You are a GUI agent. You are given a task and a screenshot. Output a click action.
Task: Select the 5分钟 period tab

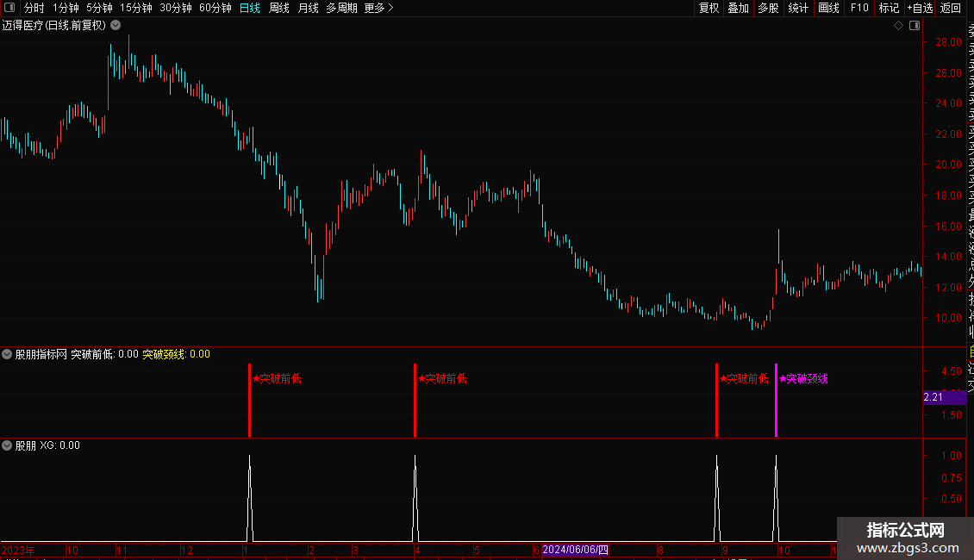click(99, 8)
